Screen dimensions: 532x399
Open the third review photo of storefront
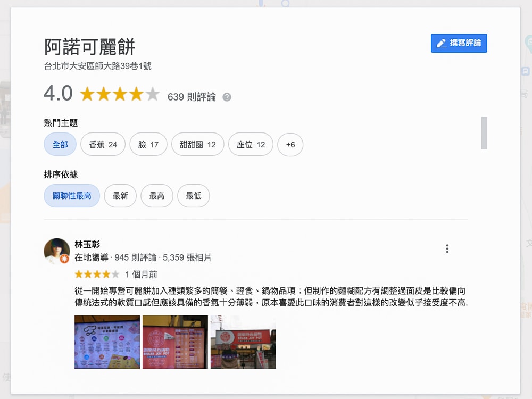pyautogui.click(x=243, y=342)
